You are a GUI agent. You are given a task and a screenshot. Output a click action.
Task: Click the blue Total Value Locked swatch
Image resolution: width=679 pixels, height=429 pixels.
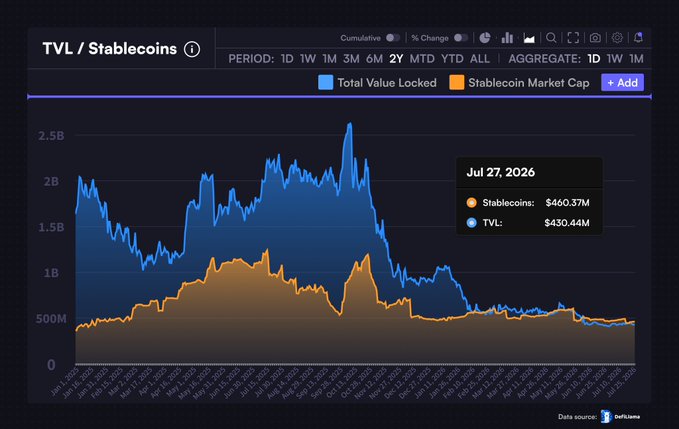(x=326, y=82)
